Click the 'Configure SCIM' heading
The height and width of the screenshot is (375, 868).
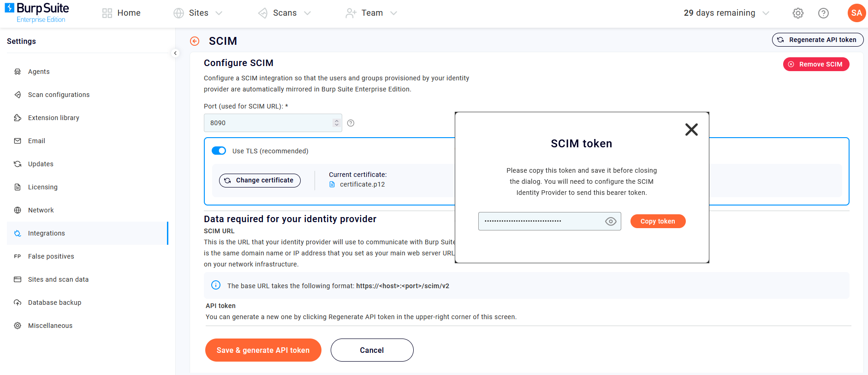click(238, 63)
